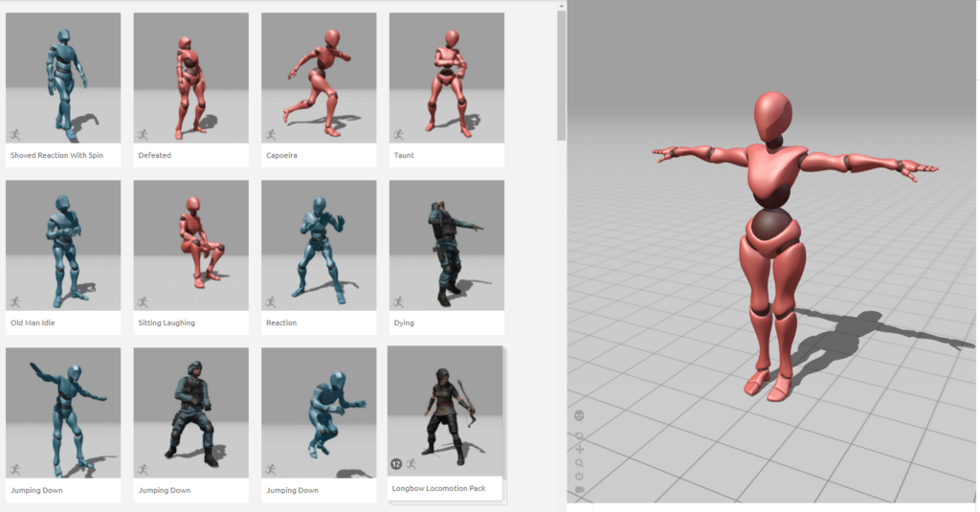The height and width of the screenshot is (512, 980).
Task: Select the pan (four-arrow) viewport icon
Action: pos(579,449)
